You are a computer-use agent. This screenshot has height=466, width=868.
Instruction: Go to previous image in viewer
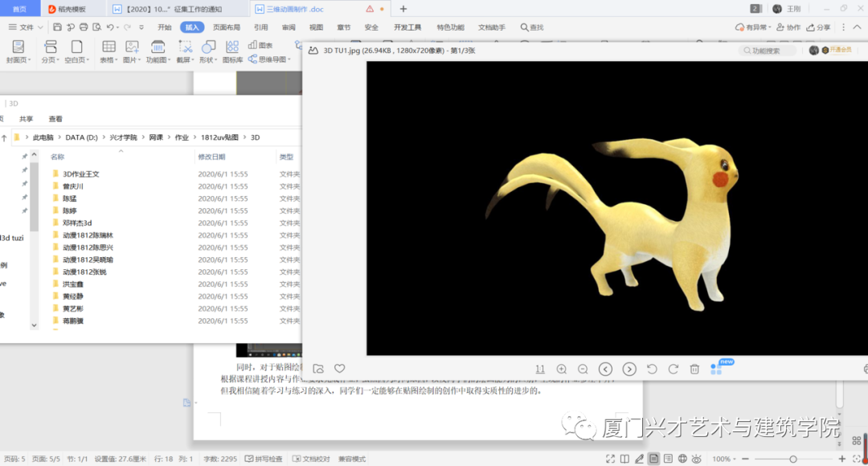click(606, 369)
